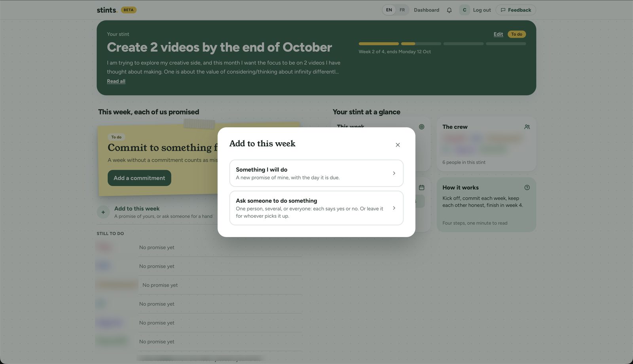This screenshot has height=364, width=633.
Task: Click the How it works help icon
Action: coord(527,188)
